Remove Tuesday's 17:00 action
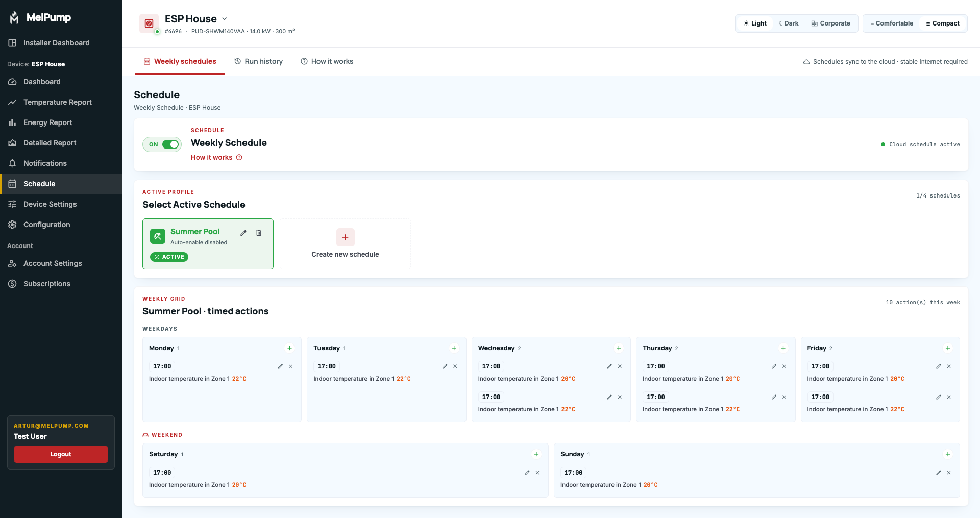Viewport: 980px width, 518px height. (x=455, y=366)
